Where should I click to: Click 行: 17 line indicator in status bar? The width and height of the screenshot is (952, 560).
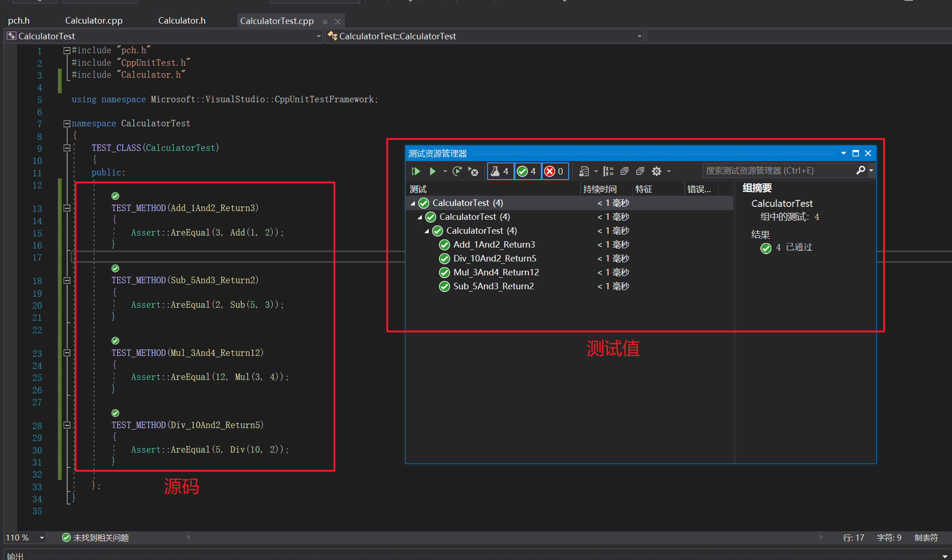point(853,538)
